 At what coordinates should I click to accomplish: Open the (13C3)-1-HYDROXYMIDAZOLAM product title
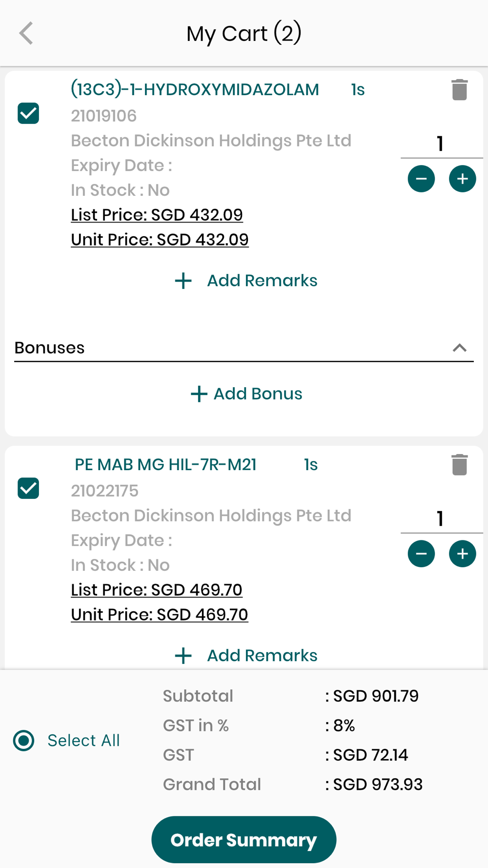click(195, 90)
